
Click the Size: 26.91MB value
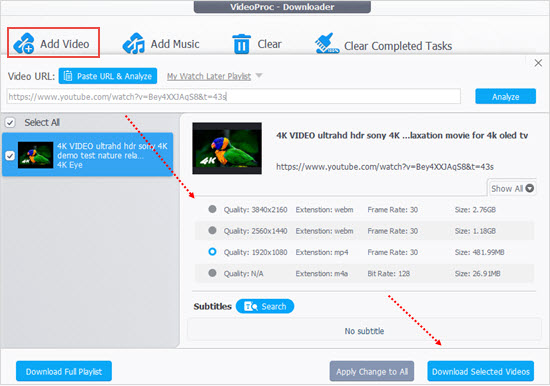point(477,273)
